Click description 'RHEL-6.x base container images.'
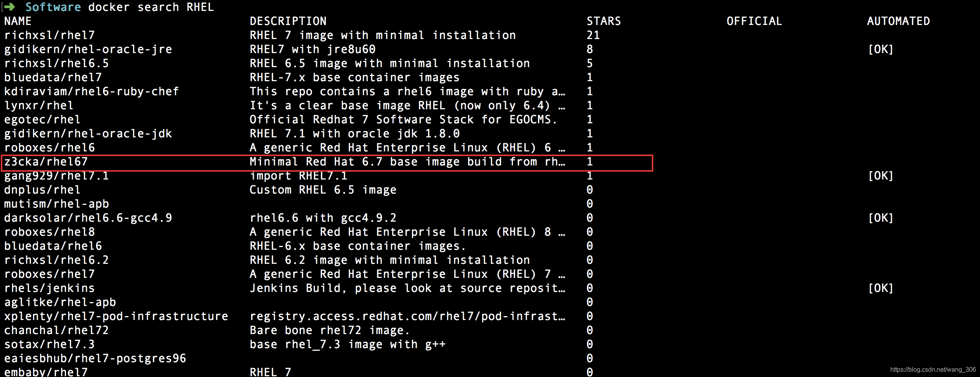Viewport: 980px width, 377px height. tap(358, 246)
